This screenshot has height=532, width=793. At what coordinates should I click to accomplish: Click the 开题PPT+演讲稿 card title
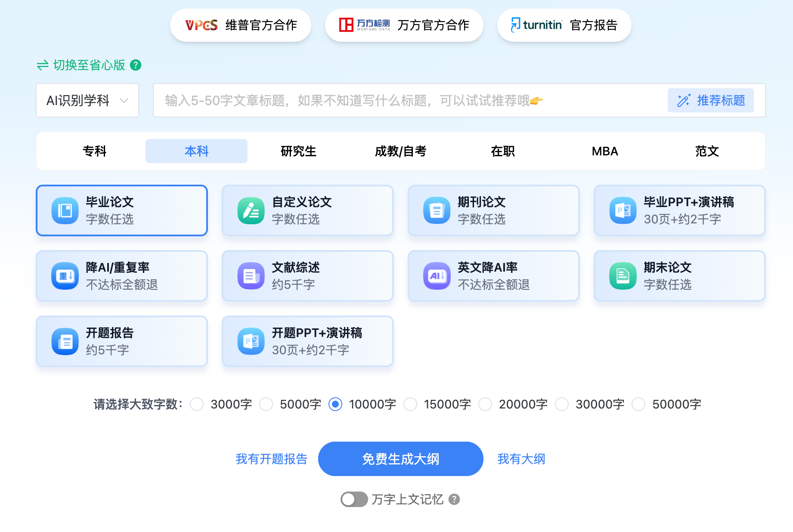pos(317,333)
